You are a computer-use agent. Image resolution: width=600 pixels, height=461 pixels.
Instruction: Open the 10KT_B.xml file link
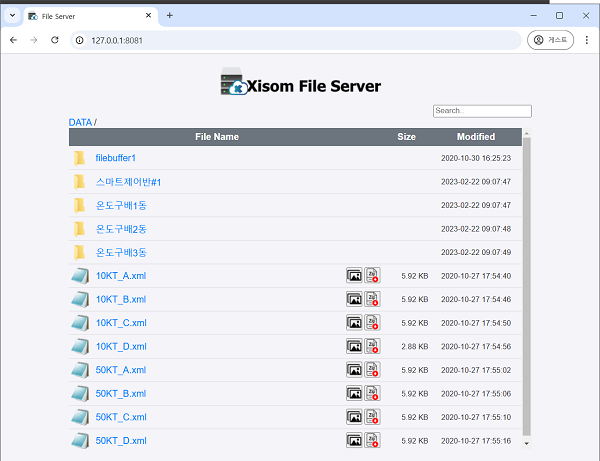point(121,300)
